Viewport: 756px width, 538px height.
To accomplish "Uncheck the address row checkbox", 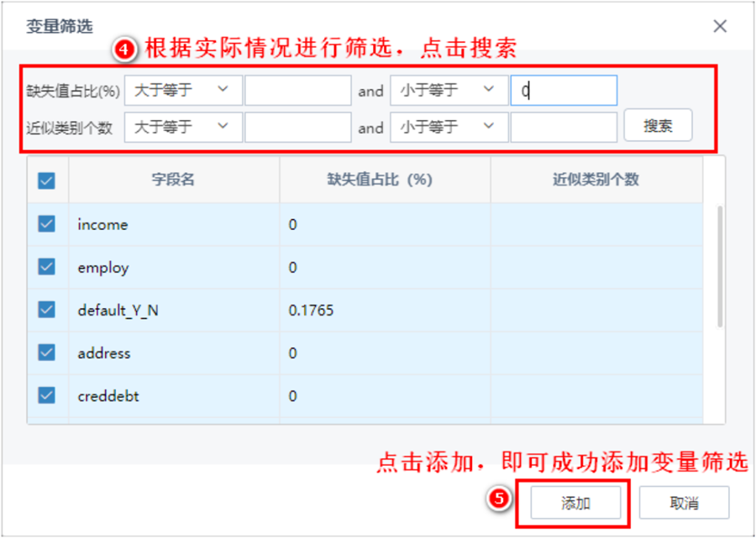I will click(x=46, y=353).
